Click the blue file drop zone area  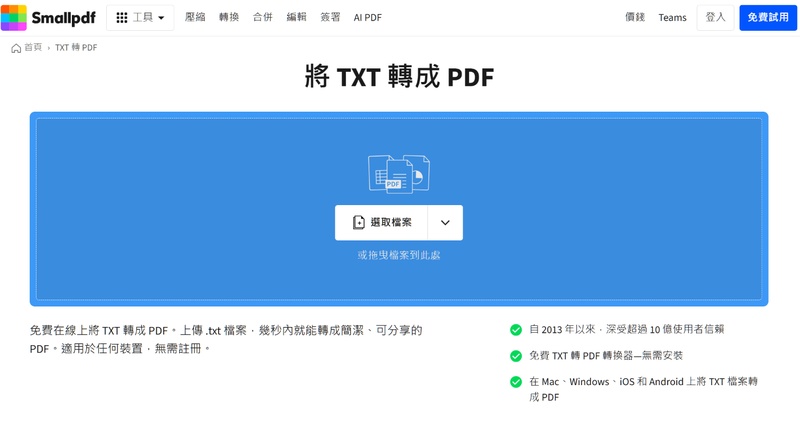coord(399,209)
